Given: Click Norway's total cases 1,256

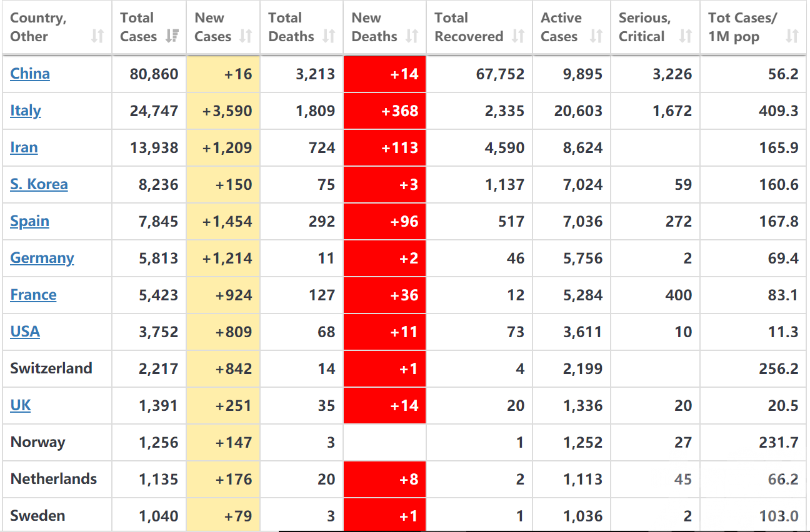Looking at the screenshot, I should pyautogui.click(x=159, y=442).
